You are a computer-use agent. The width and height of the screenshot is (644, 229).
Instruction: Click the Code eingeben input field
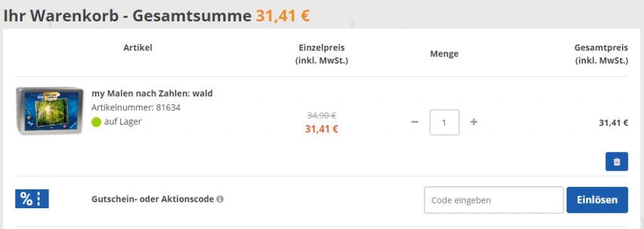click(494, 200)
